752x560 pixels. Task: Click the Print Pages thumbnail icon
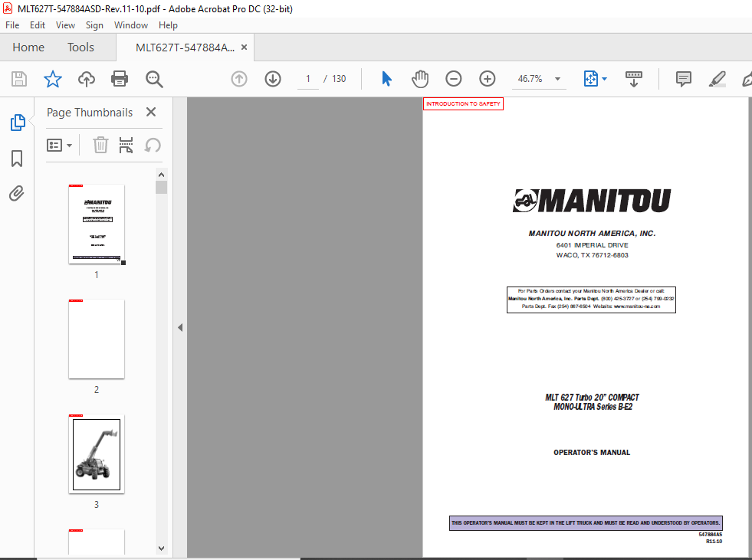pyautogui.click(x=126, y=145)
